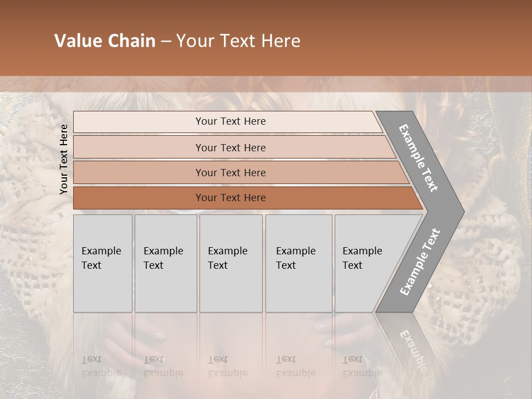Click the lower gray arrow segment "Example Text"

pyautogui.click(x=420, y=262)
